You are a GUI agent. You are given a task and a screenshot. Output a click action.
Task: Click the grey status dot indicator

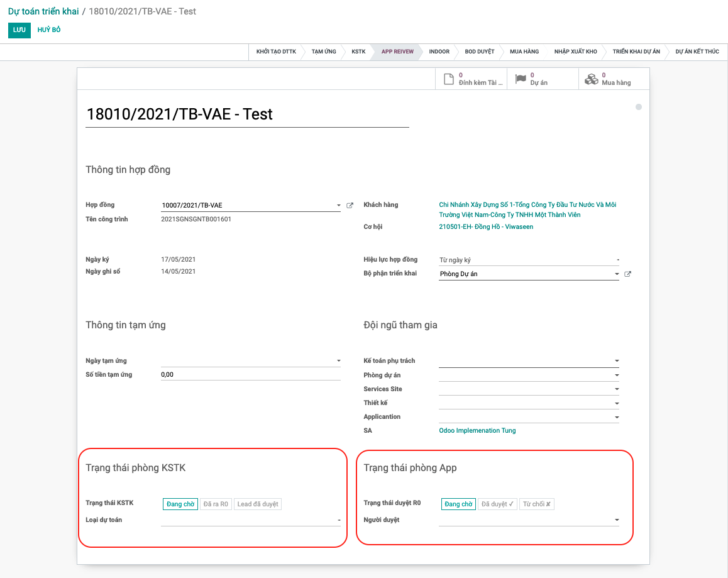[639, 108]
